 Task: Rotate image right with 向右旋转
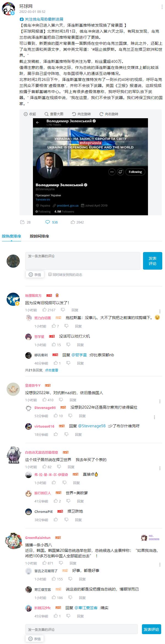click(x=109, y=114)
